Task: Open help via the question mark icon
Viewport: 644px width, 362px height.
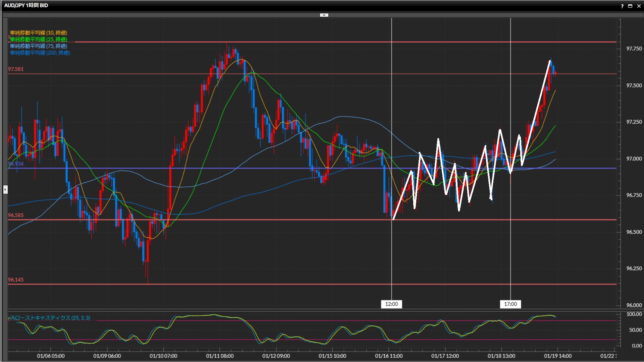Action: tap(622, 6)
